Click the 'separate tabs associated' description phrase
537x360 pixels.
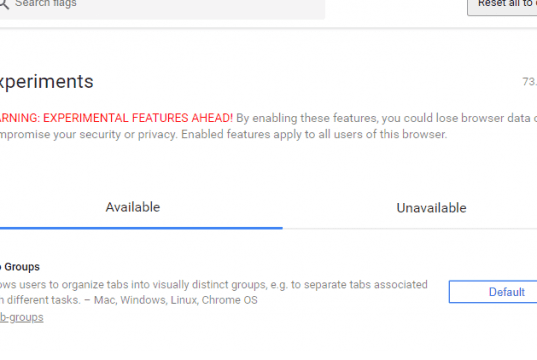359,285
